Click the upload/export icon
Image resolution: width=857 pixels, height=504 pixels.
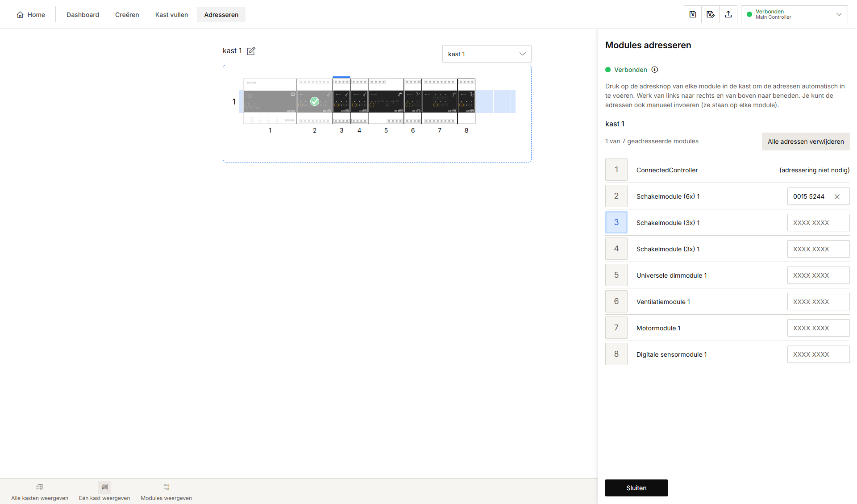tap(728, 15)
